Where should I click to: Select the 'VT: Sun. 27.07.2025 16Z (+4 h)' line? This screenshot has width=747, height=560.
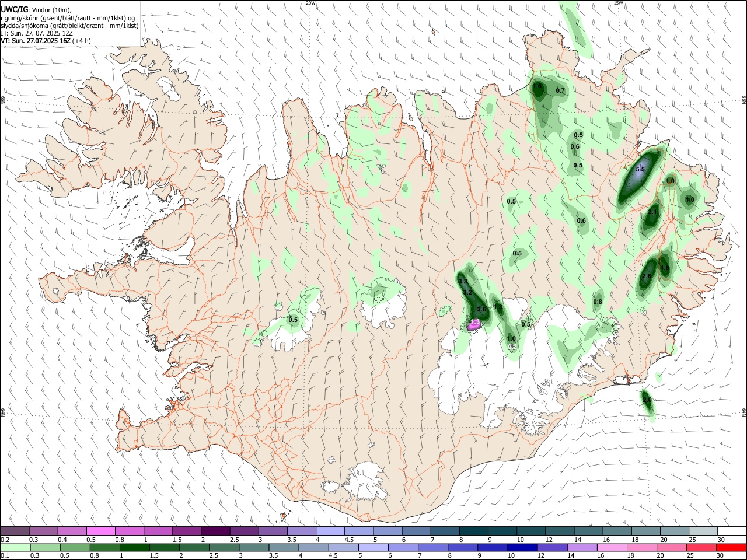pyautogui.click(x=46, y=41)
